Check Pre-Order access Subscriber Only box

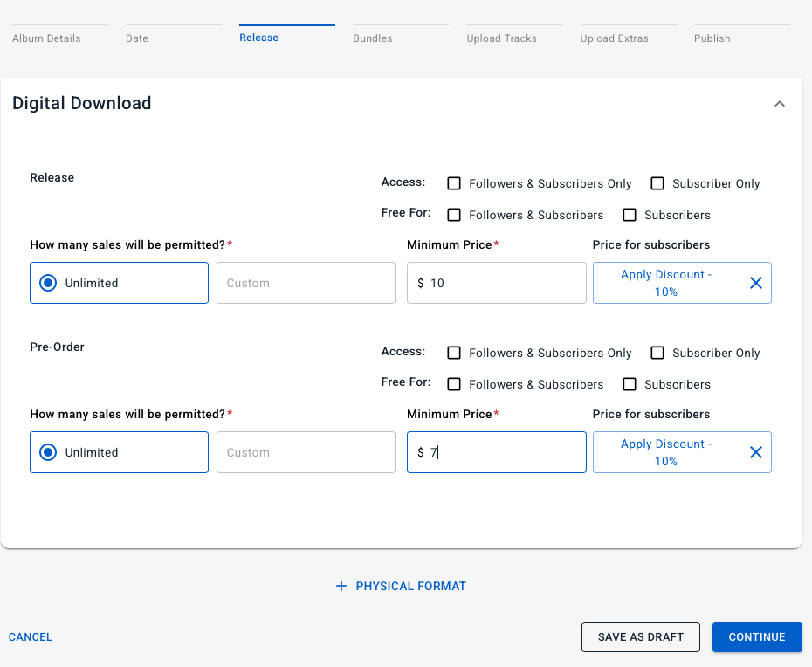pos(657,353)
